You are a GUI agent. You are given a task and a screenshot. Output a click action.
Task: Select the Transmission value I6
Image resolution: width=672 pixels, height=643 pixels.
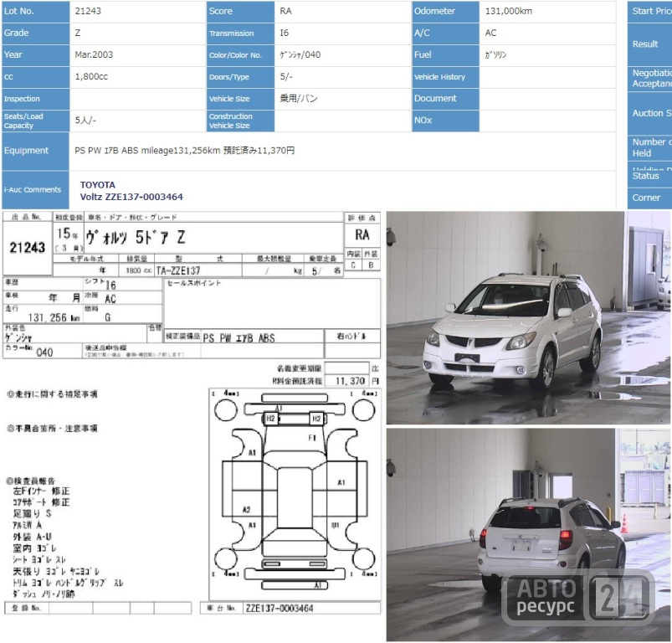pos(285,33)
